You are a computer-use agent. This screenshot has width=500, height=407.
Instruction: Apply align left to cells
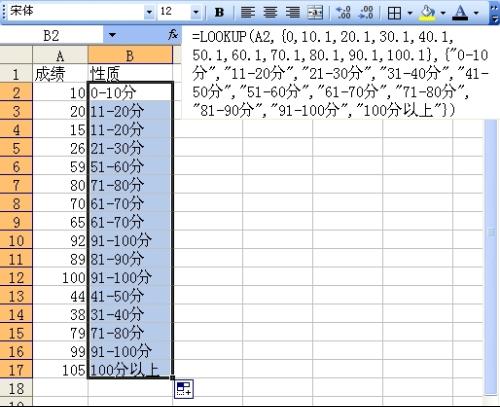point(248,13)
